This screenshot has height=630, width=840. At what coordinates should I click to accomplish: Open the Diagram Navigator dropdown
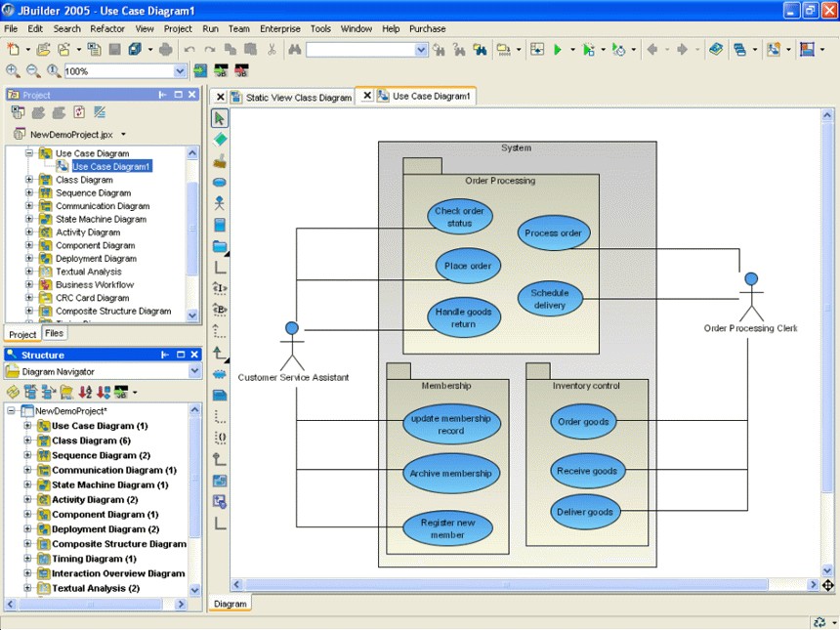pyautogui.click(x=194, y=371)
